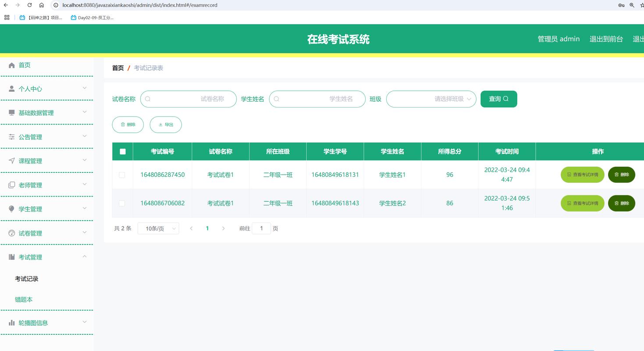The height and width of the screenshot is (351, 644).
Task: Open 轮播图信息 via its chart icon
Action: point(11,322)
